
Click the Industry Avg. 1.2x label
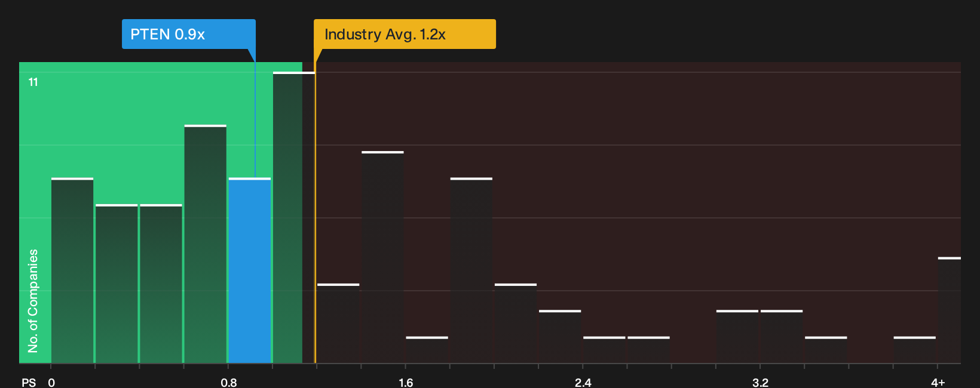point(405,34)
